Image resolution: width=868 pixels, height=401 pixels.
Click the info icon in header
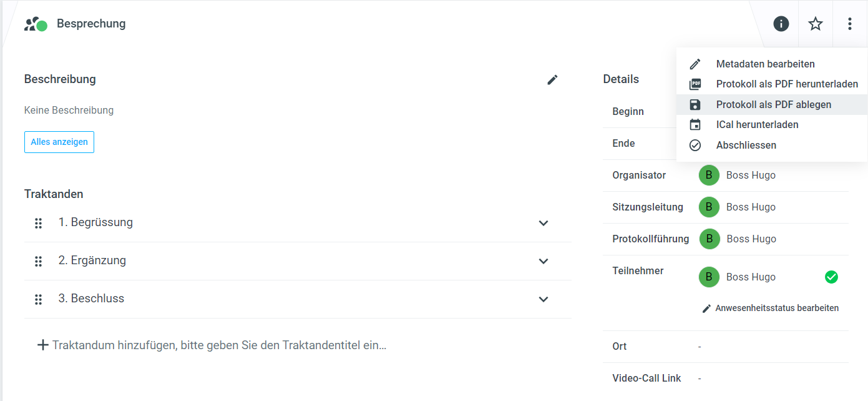click(781, 24)
